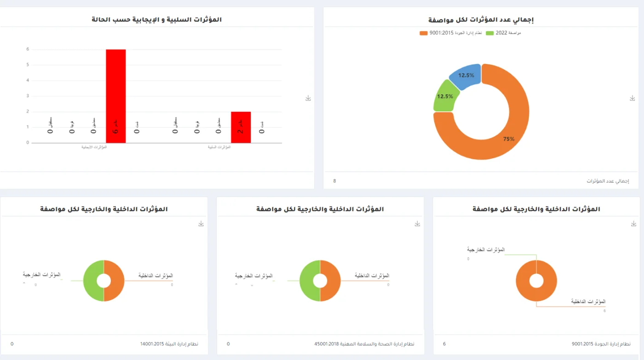Download the 9001:2015 internal/external indicators chart

(x=634, y=224)
